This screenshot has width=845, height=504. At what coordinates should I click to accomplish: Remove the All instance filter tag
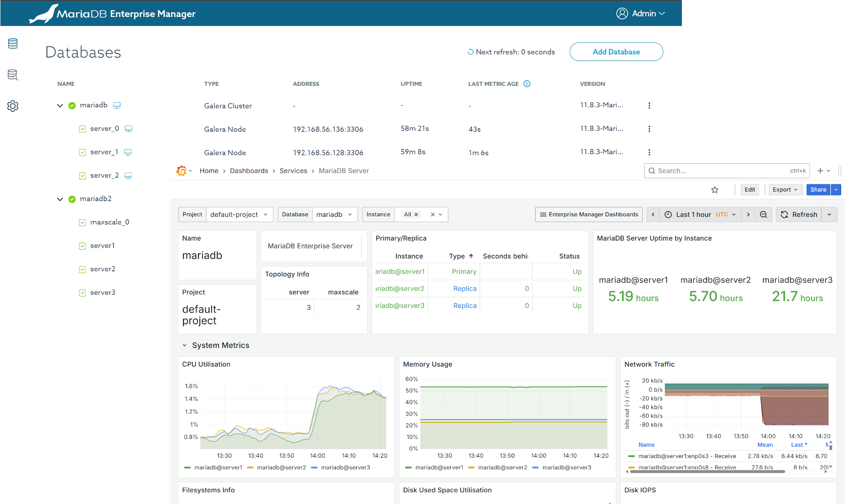(x=416, y=215)
